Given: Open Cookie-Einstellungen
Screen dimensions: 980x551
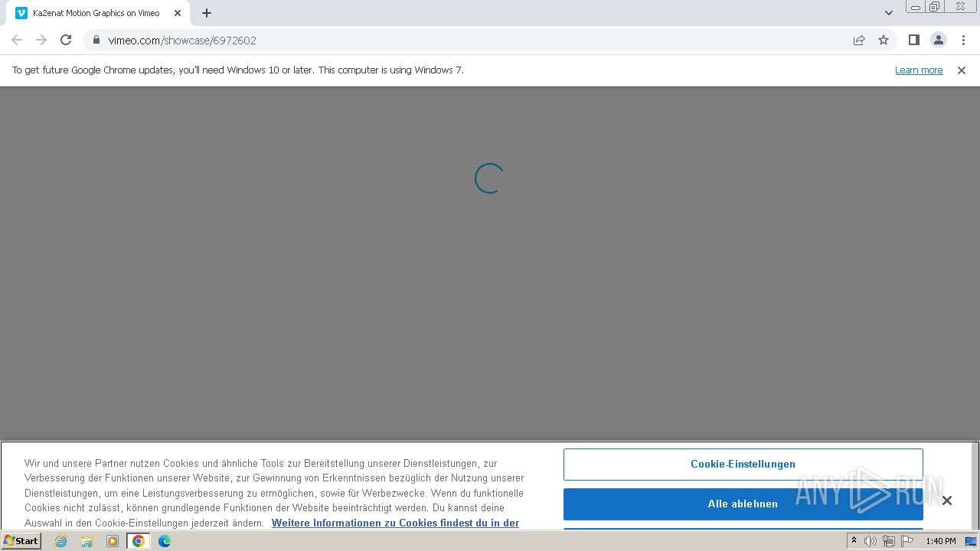Looking at the screenshot, I should pos(743,464).
